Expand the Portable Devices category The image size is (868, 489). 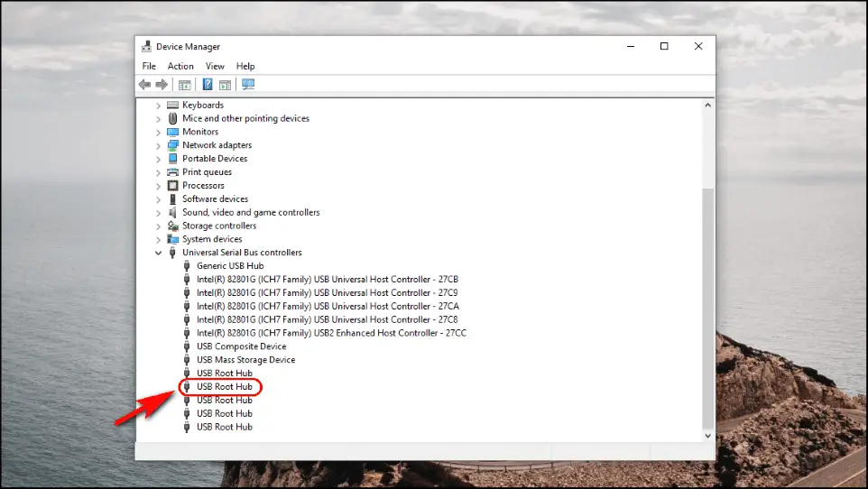158,159
